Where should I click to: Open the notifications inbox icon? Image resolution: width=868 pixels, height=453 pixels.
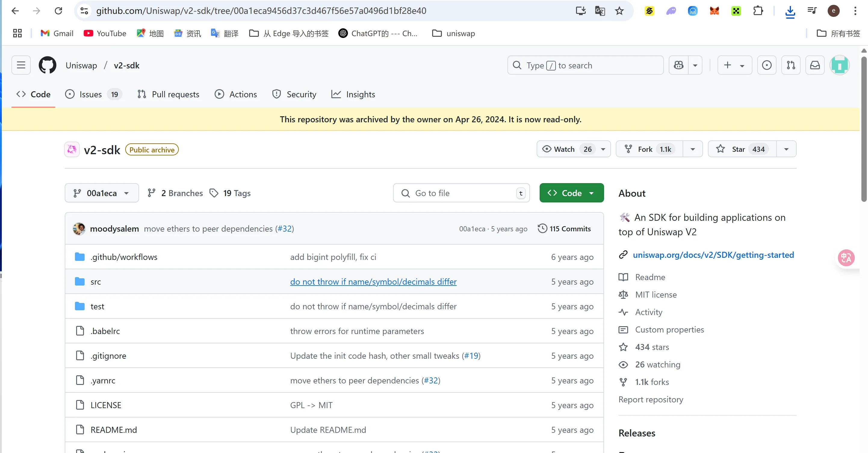click(815, 65)
